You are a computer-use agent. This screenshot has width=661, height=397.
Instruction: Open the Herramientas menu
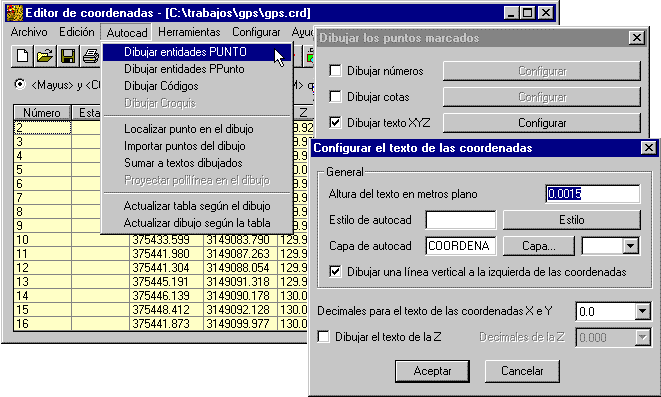click(x=189, y=32)
